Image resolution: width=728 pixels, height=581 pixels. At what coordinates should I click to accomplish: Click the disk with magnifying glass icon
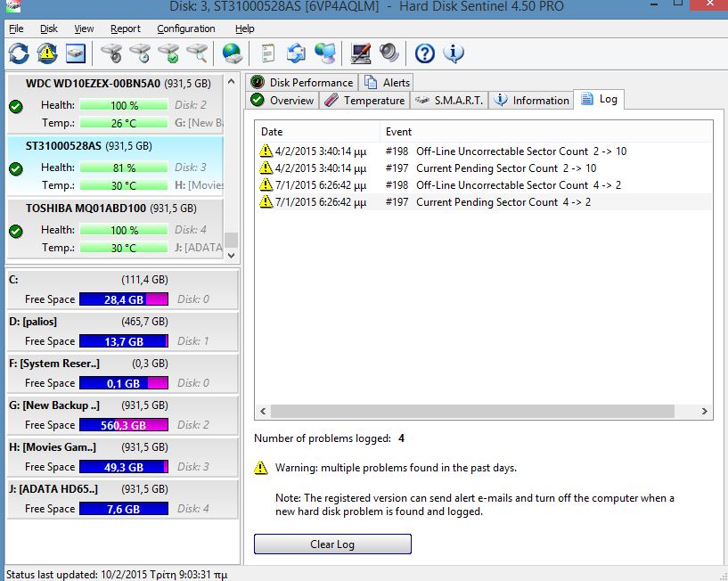coord(197,53)
